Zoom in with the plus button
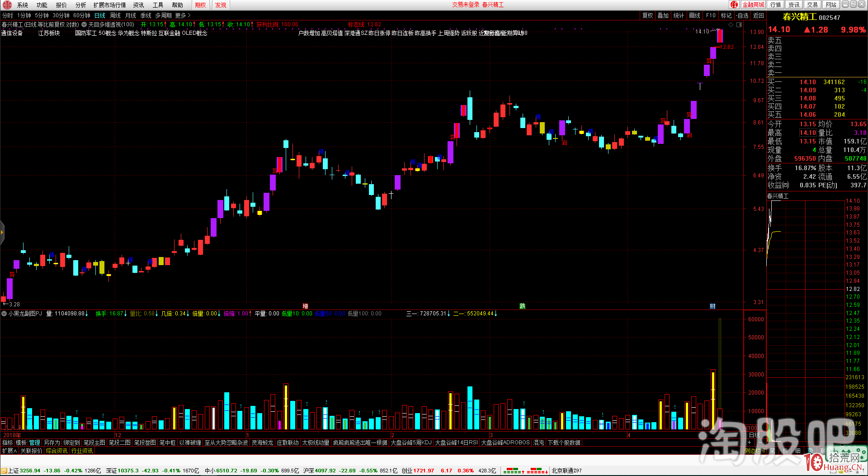 pyautogui.click(x=749, y=443)
